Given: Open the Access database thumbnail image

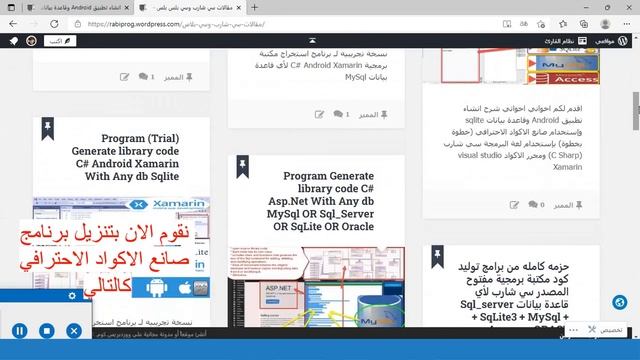Looking at the screenshot, I should coord(511,66).
